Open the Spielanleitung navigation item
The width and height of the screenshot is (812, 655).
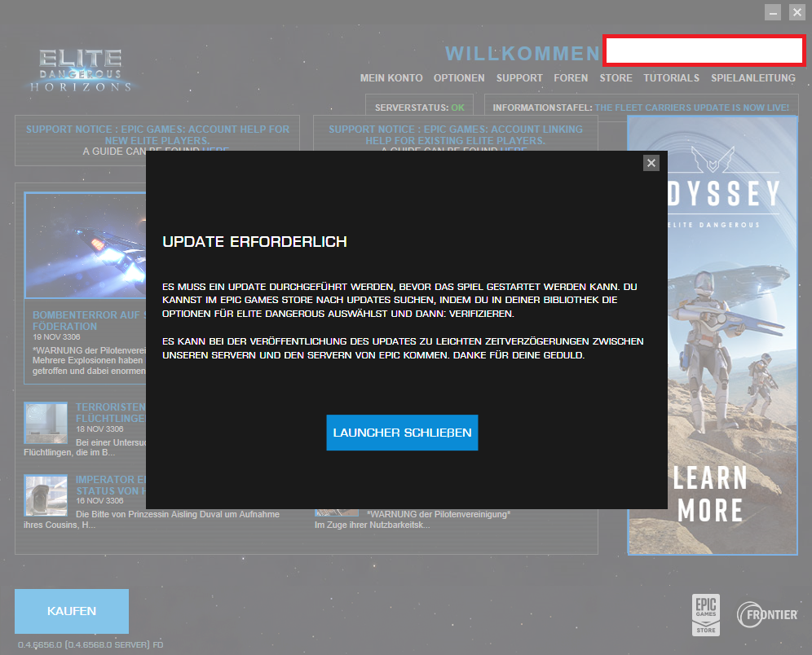pyautogui.click(x=753, y=78)
